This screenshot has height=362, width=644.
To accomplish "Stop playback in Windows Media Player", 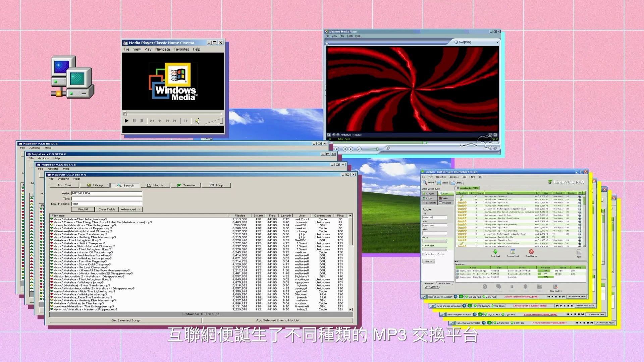I will tap(336, 149).
